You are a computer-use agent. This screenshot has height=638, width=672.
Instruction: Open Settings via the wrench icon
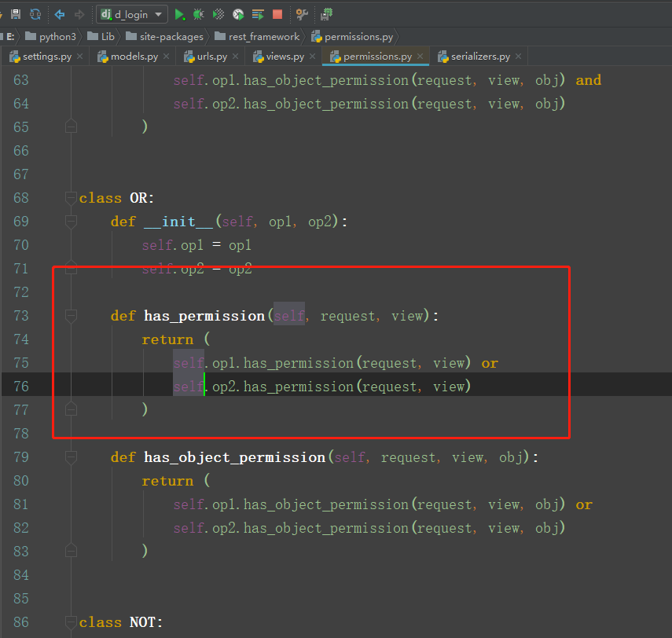pos(302,15)
